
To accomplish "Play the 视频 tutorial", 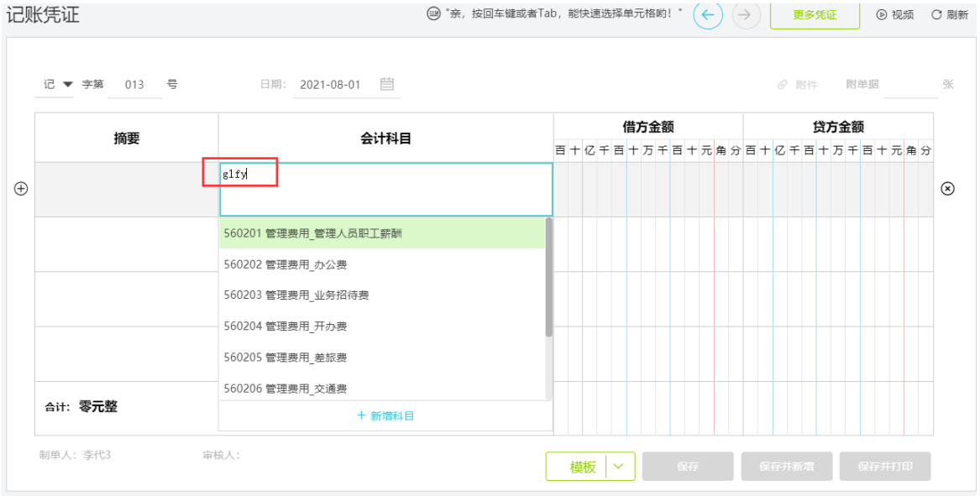I will (x=895, y=15).
